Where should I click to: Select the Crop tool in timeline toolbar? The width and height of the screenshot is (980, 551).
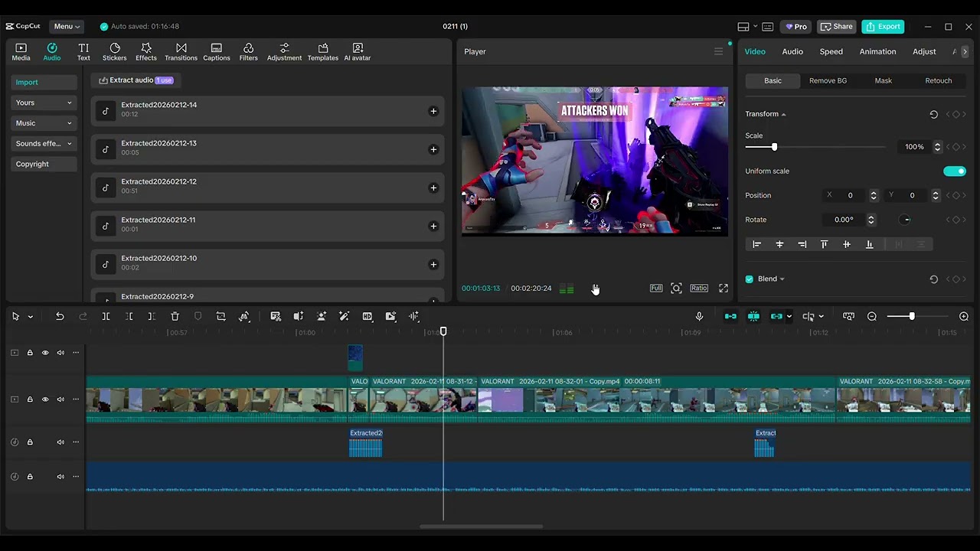pos(220,316)
